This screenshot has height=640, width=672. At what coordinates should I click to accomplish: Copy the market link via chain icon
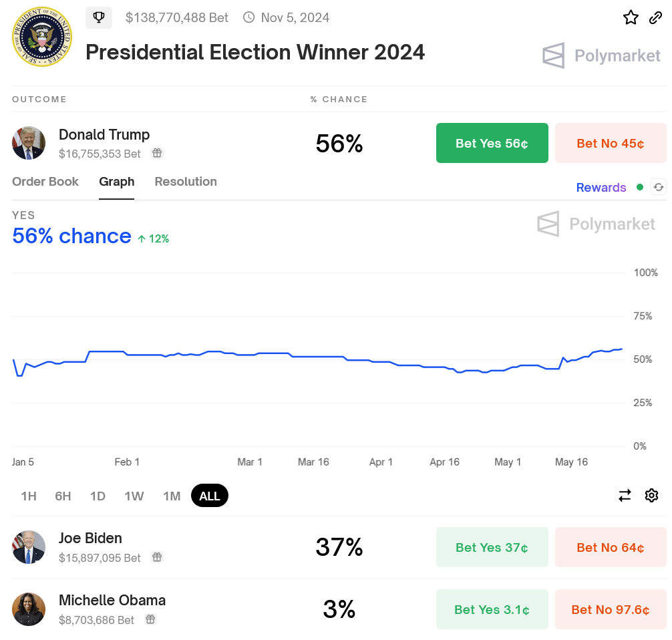point(656,17)
